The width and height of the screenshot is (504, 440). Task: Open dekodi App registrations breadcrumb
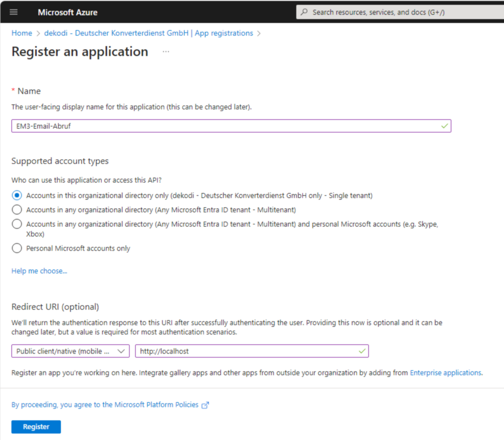[x=148, y=33]
